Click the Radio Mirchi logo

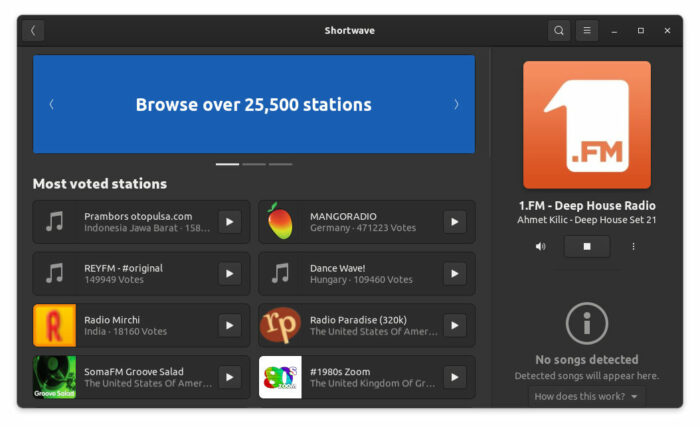click(54, 326)
